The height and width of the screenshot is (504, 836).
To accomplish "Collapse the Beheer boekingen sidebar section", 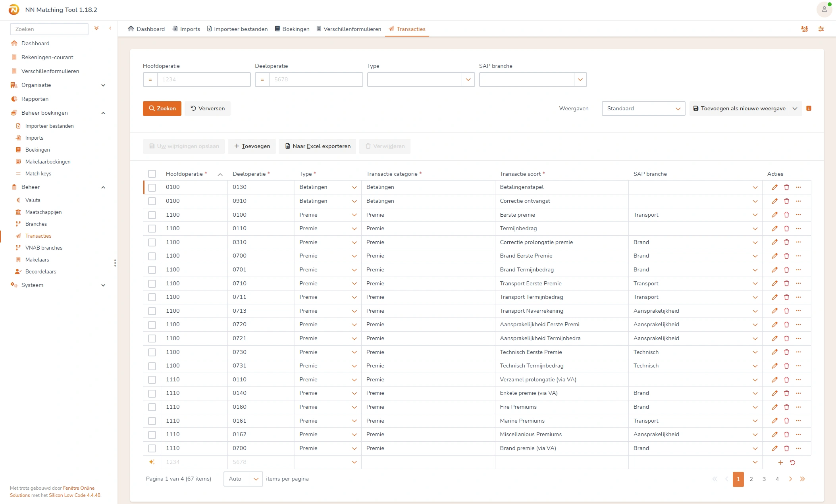I will point(103,113).
